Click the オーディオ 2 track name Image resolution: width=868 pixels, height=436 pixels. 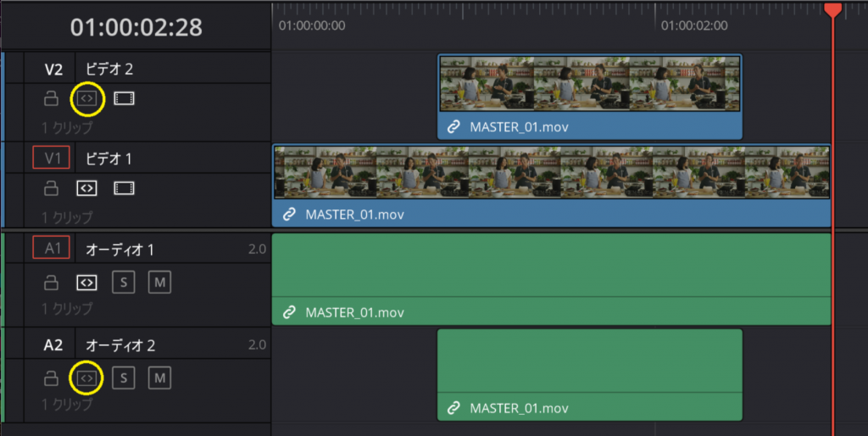[120, 346]
